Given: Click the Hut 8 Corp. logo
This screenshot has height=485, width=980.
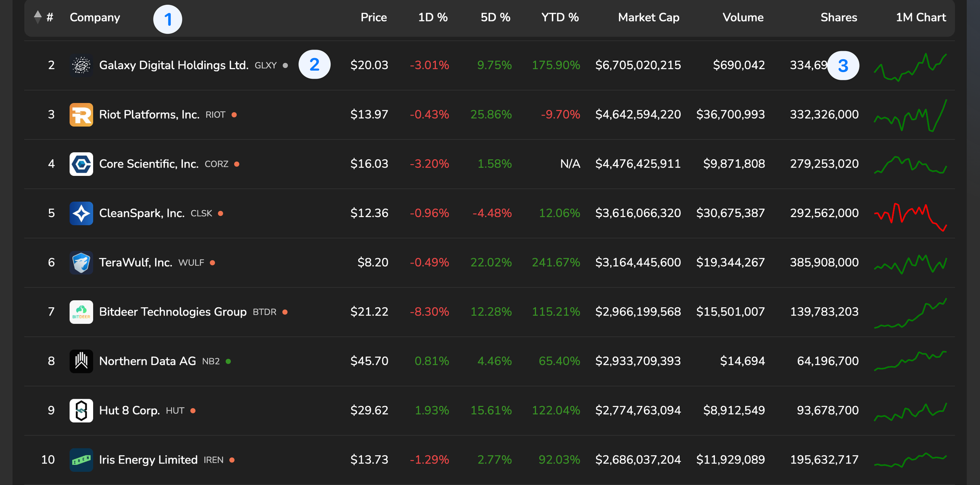Looking at the screenshot, I should (x=81, y=411).
